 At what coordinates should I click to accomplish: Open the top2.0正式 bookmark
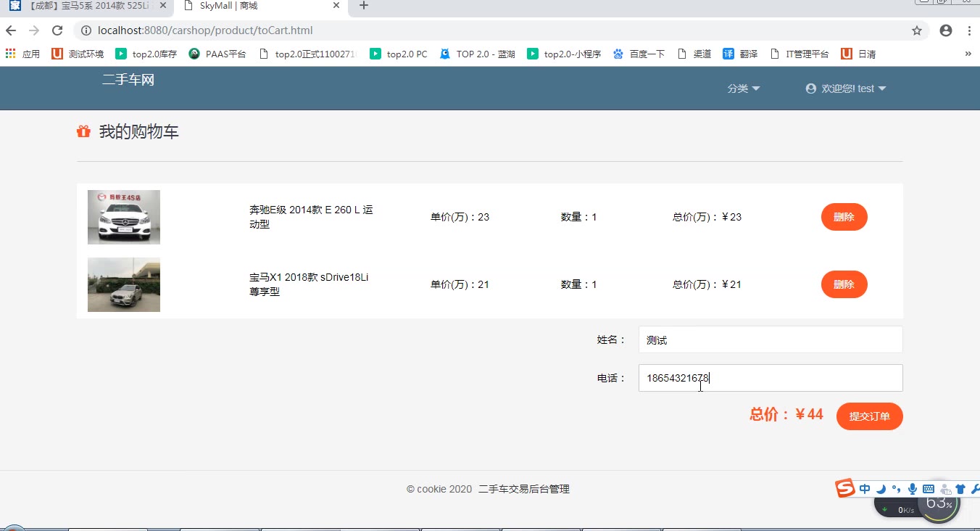(308, 54)
